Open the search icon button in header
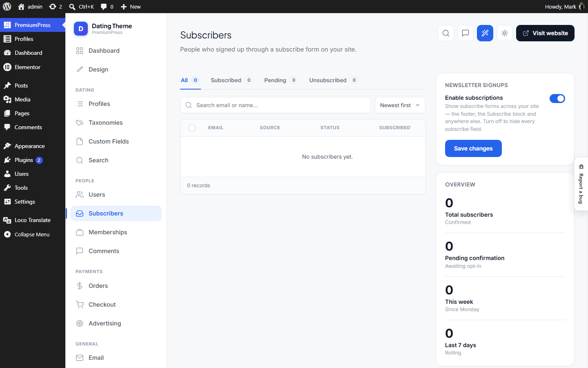Image resolution: width=588 pixels, height=368 pixels. [x=446, y=33]
